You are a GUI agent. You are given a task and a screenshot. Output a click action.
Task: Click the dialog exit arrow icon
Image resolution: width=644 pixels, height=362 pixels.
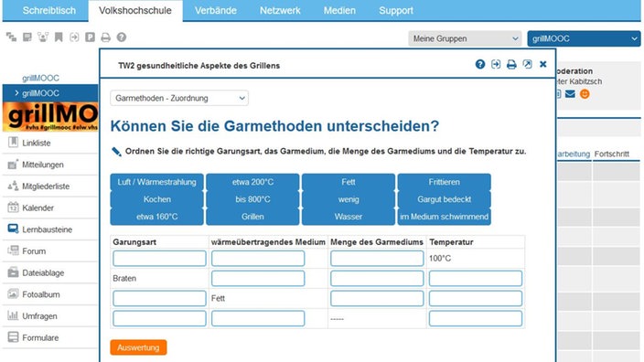(x=496, y=64)
